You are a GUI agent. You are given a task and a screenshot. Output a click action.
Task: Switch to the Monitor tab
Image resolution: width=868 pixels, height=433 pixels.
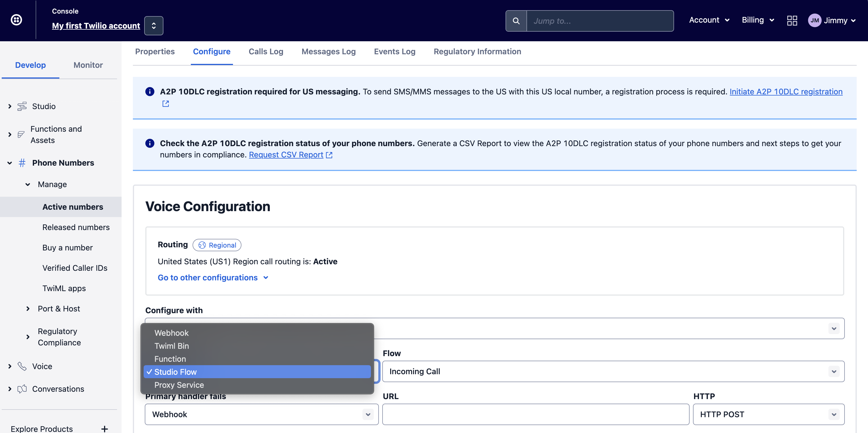pos(88,65)
